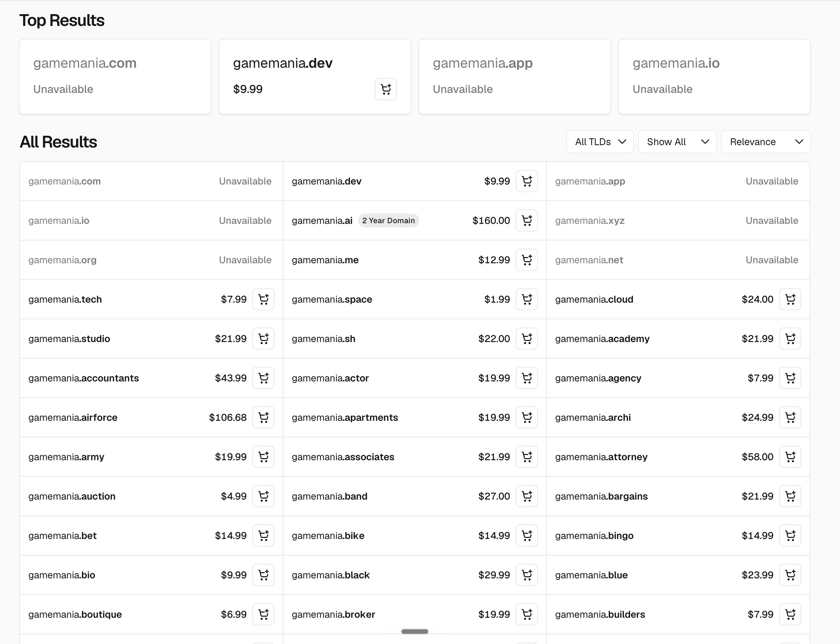
Task: Click the gamemania.bingo domain name
Action: coord(594,536)
